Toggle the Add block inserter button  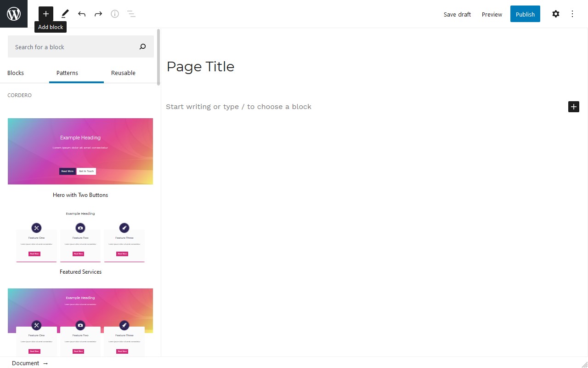tap(46, 14)
